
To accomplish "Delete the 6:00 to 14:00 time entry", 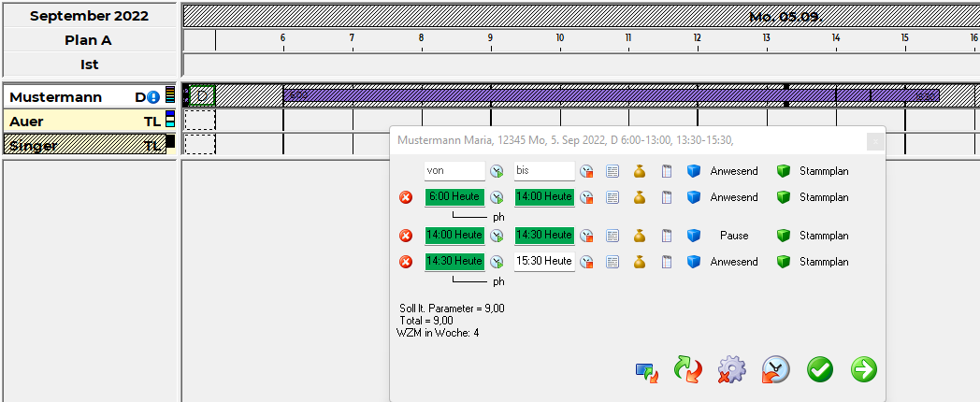I will coord(406,197).
